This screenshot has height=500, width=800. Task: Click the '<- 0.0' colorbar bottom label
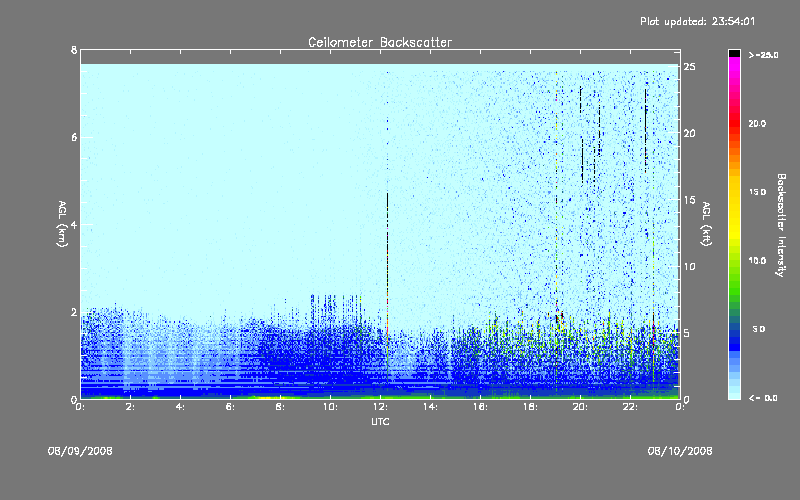click(763, 398)
